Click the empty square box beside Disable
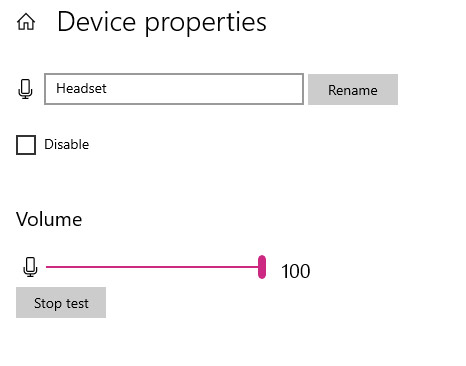Viewport: 466px width, 366px height. click(26, 145)
